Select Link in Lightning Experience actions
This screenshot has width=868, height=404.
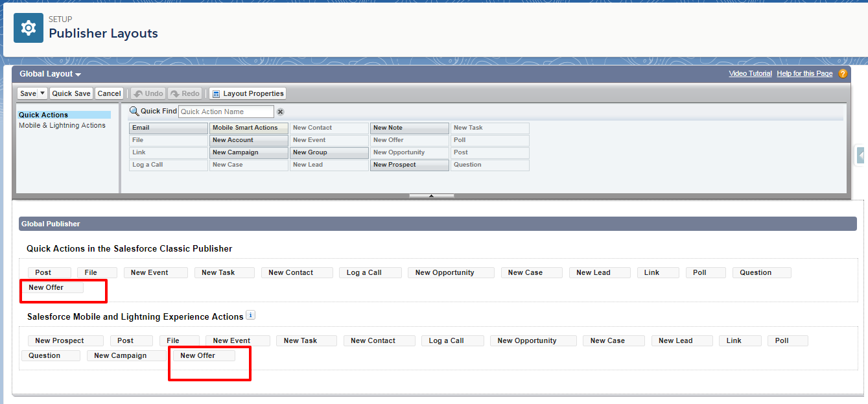click(740, 340)
